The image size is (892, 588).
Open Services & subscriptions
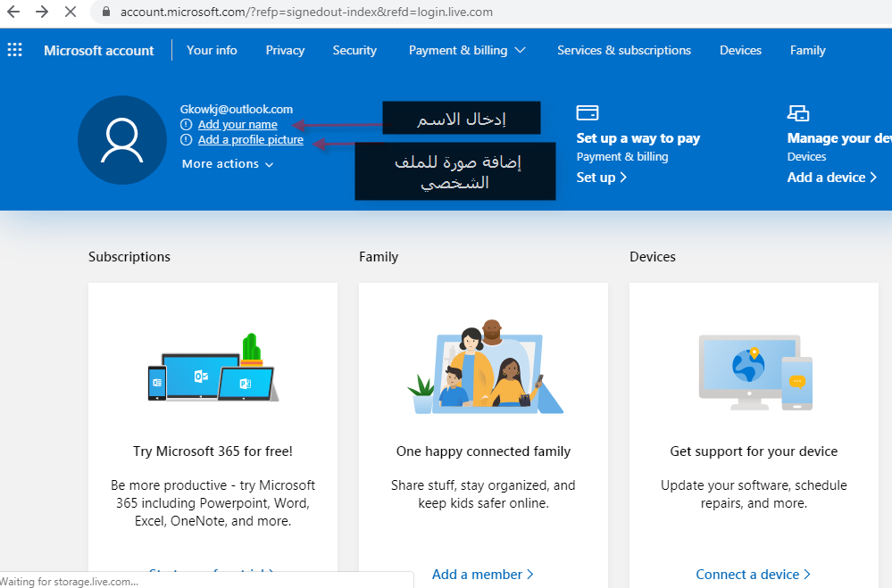click(624, 50)
